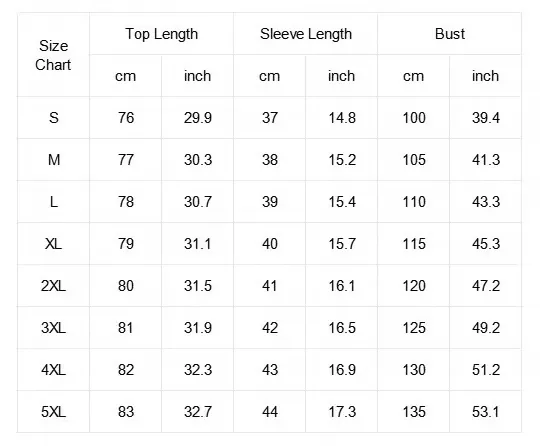
Task: Click the 31.1 inch top length cell
Action: pyautogui.click(x=197, y=244)
